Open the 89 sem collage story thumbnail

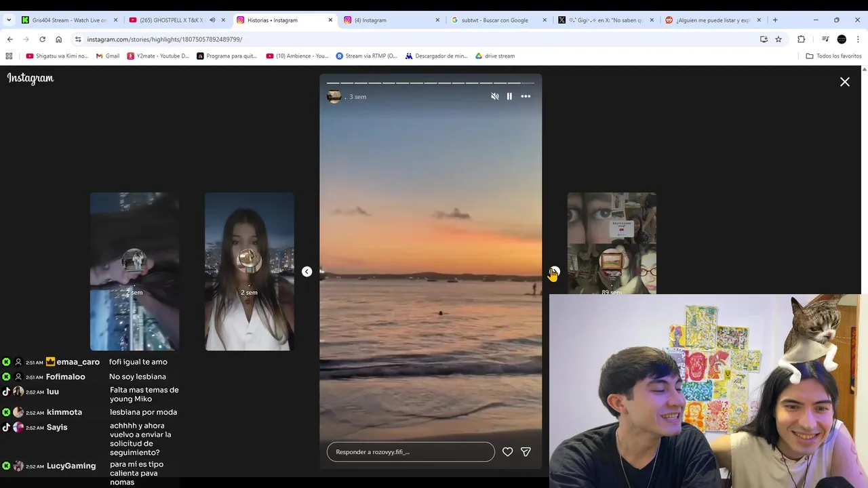tap(612, 243)
